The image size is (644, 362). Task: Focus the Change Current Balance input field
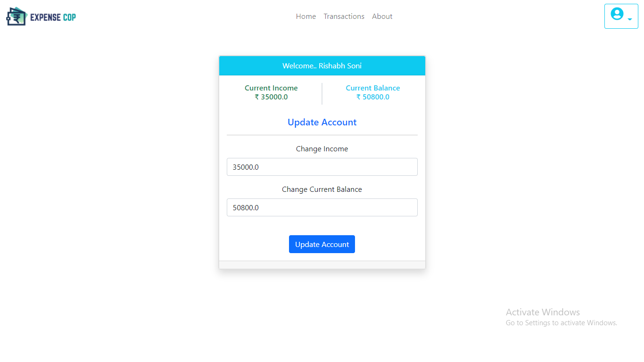322,207
